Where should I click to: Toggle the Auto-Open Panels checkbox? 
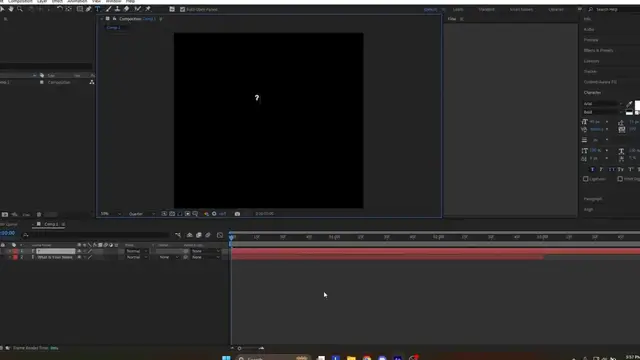pyautogui.click(x=182, y=9)
